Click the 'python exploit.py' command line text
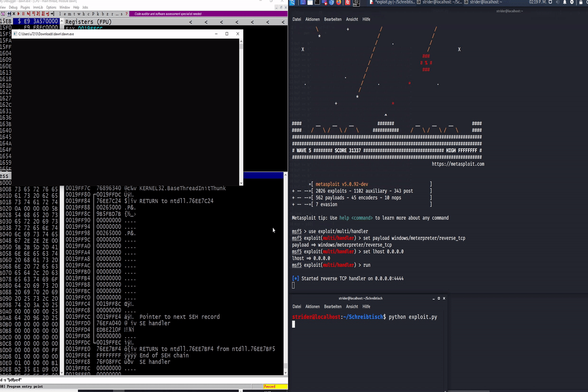 coord(413,317)
